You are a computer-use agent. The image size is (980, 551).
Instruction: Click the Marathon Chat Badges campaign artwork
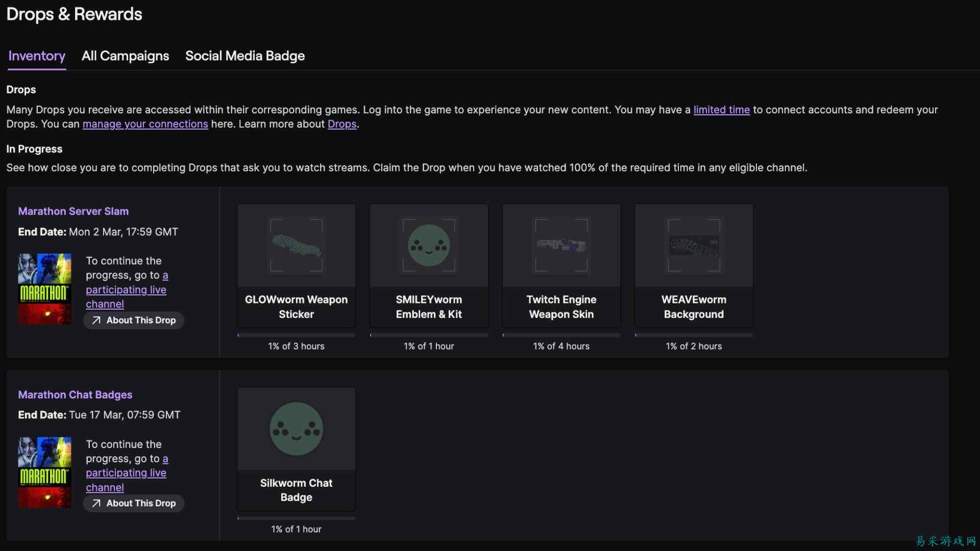click(x=44, y=472)
